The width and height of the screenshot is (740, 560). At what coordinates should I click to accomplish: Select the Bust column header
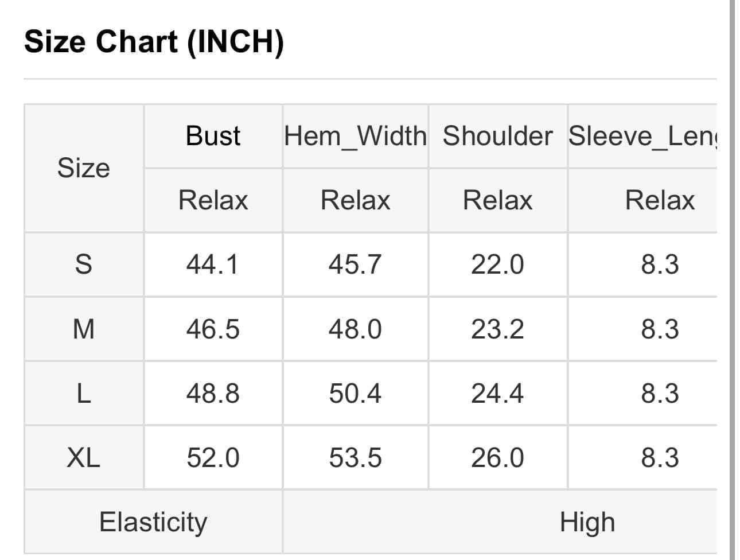click(x=213, y=136)
